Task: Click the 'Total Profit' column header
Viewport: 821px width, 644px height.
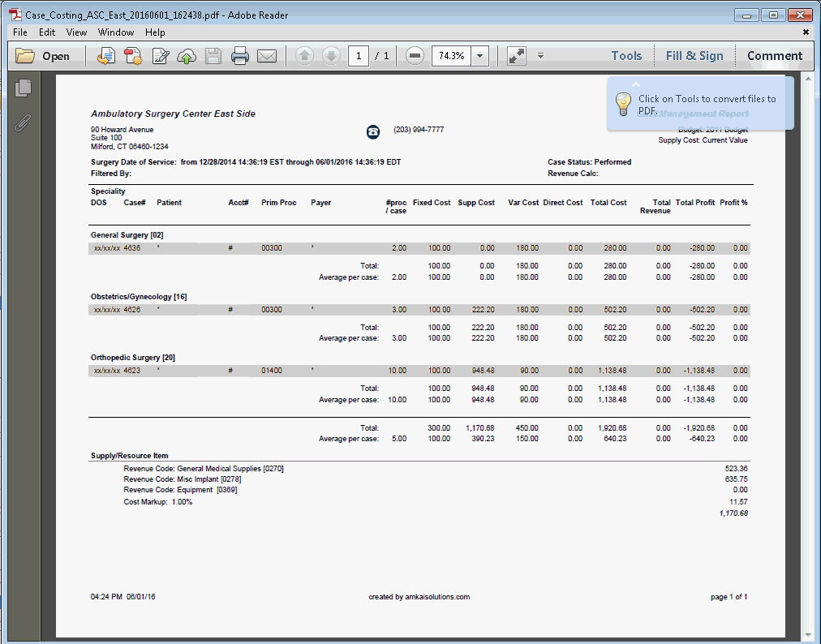Action: [694, 203]
